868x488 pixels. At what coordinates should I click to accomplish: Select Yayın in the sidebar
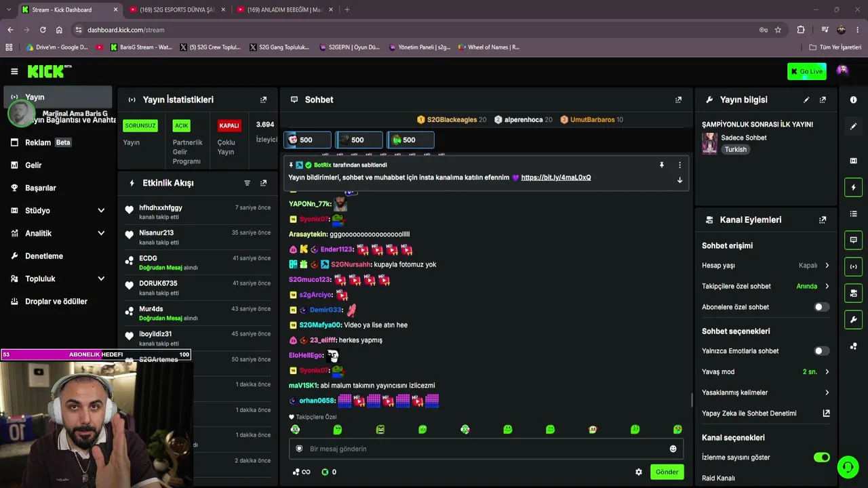(59, 97)
